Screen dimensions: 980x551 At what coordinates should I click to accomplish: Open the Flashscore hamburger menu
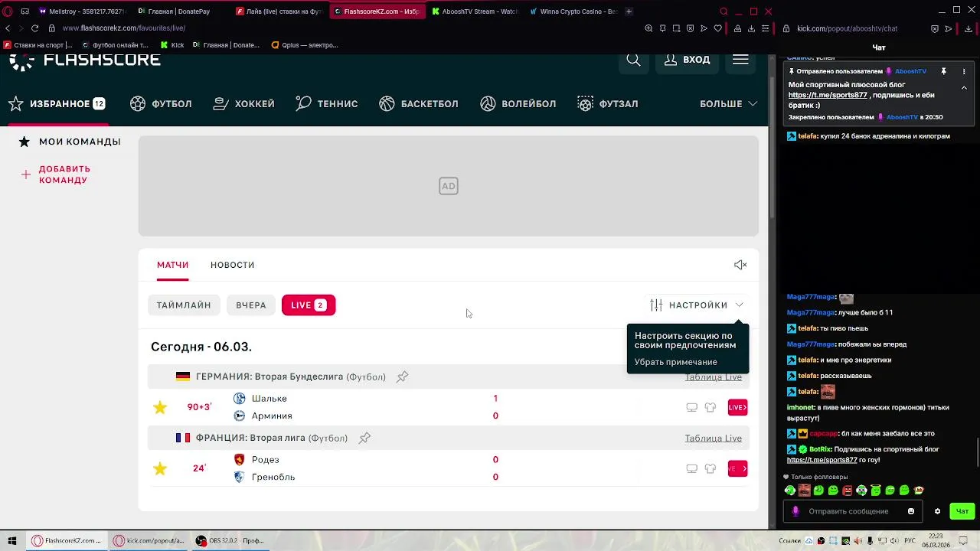pyautogui.click(x=740, y=60)
